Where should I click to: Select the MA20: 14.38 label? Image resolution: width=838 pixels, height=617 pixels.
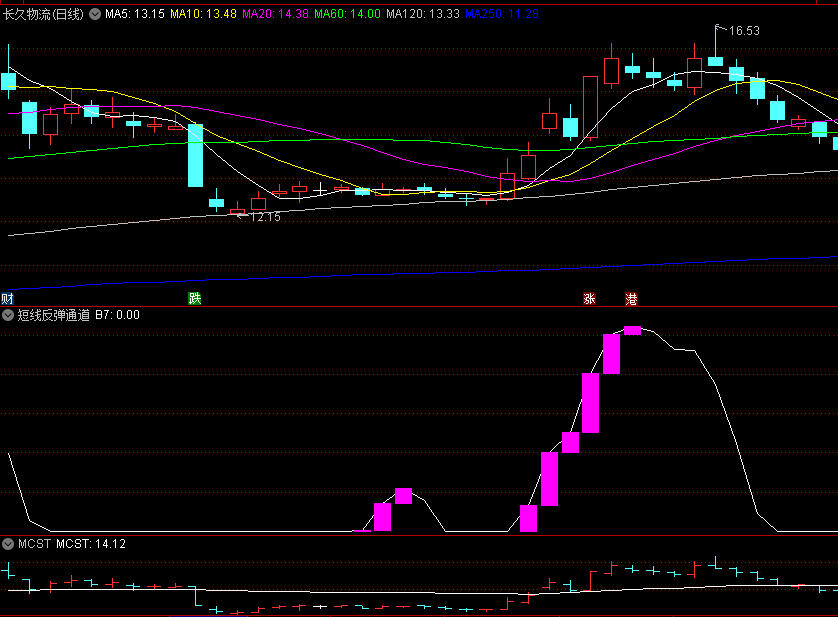pos(275,14)
